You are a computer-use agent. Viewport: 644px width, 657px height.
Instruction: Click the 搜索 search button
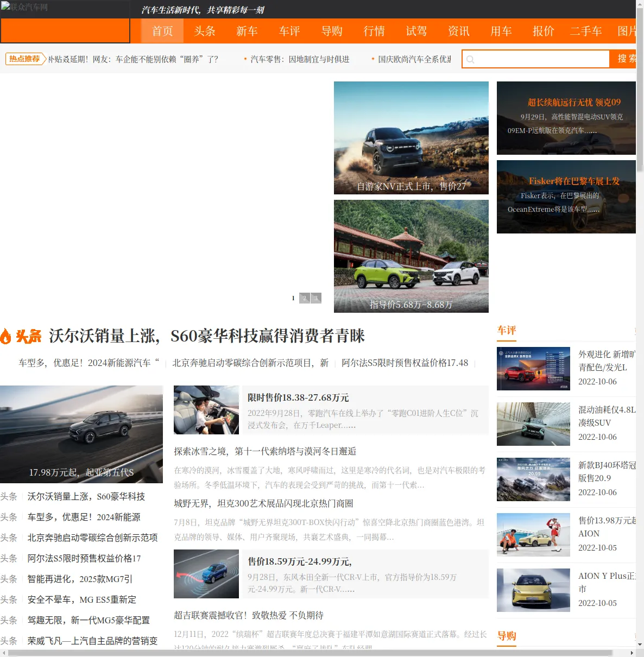coord(623,59)
